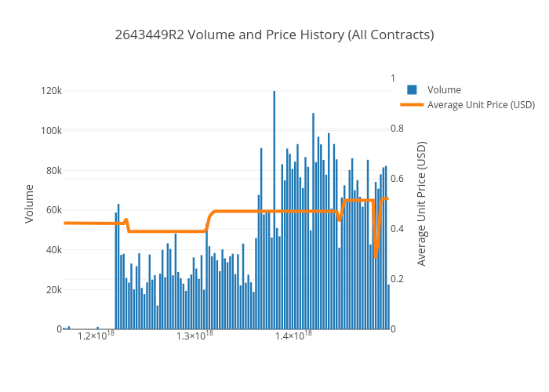
Task: Click the top 1 right-axis tick label
Action: click(x=393, y=78)
